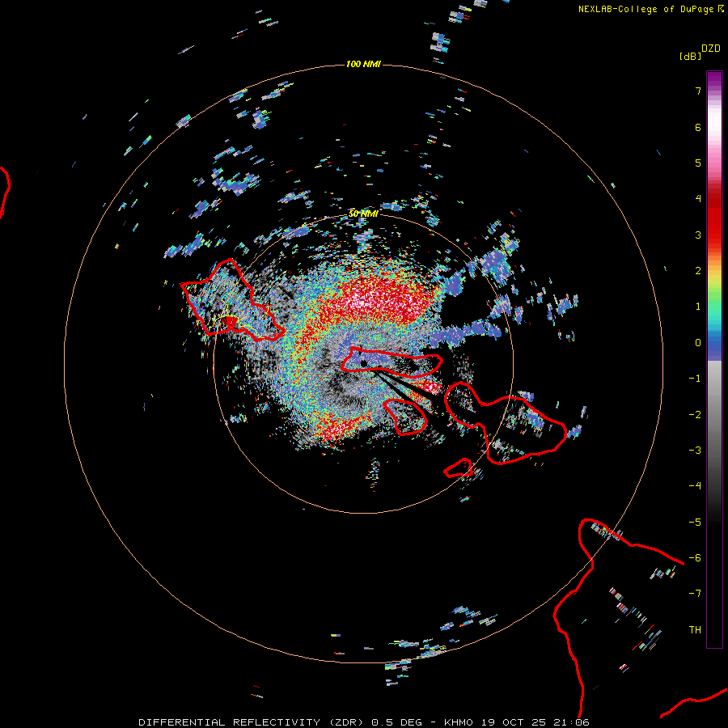Image resolution: width=728 pixels, height=728 pixels.
Task: Click the 0 value on the color scale
Action: tap(698, 343)
